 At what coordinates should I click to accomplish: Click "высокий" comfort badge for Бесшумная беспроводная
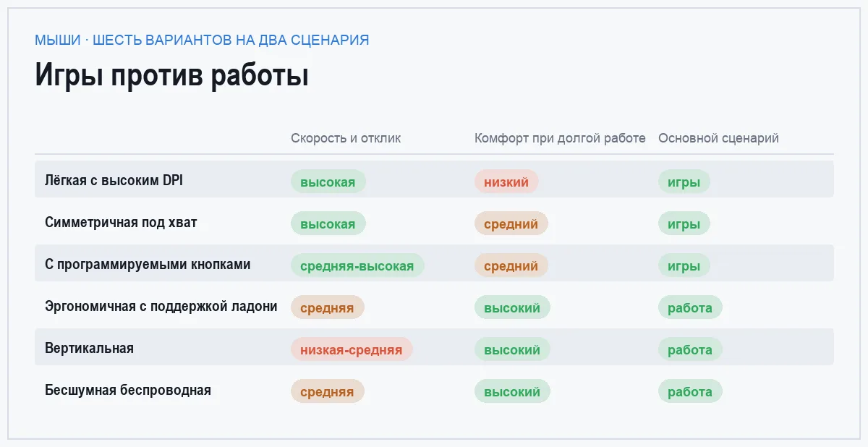tap(512, 391)
